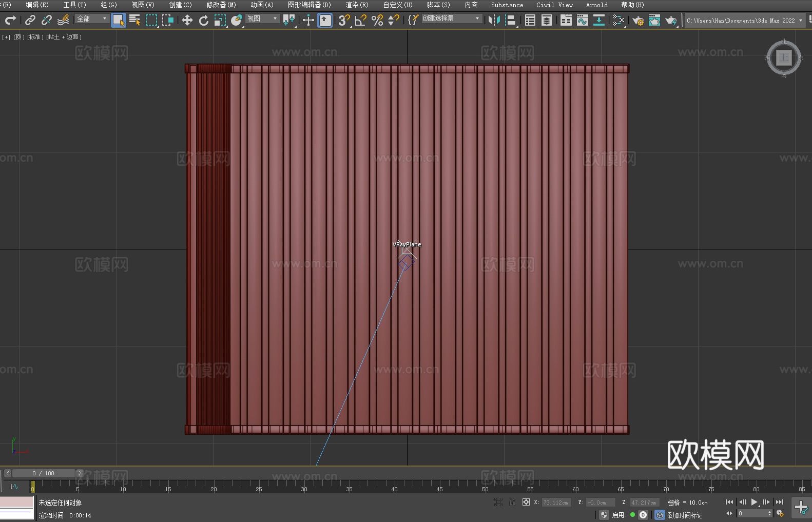Open the Select by Name list icon
This screenshot has height=522, width=812.
[x=135, y=20]
